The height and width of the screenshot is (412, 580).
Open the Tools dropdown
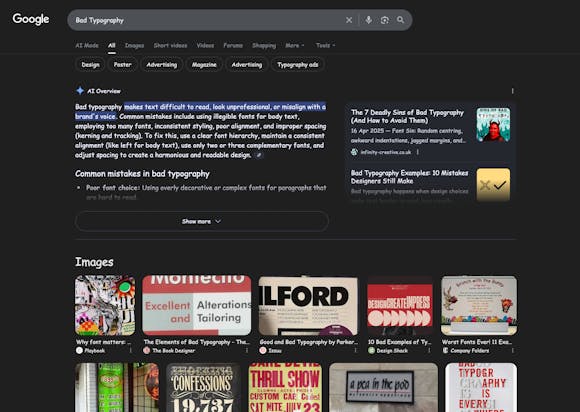[x=326, y=45]
